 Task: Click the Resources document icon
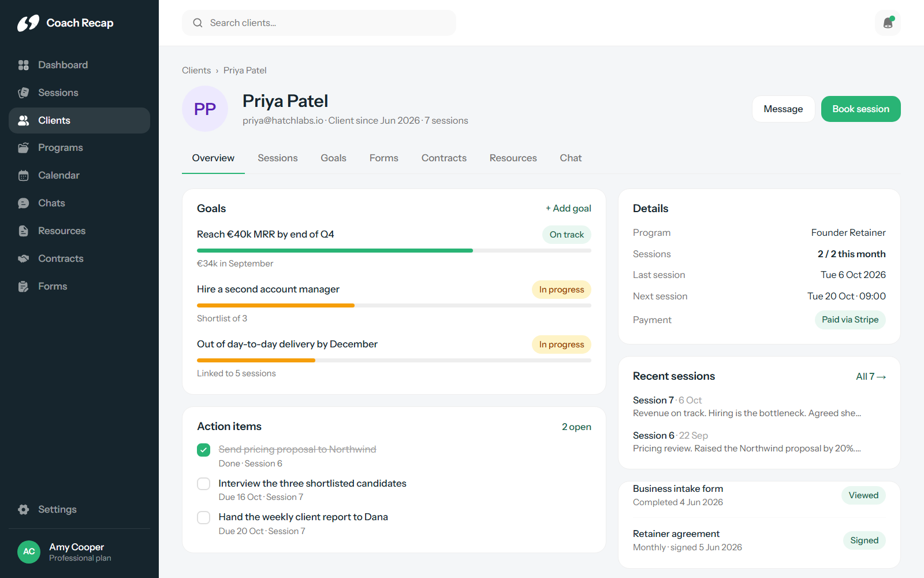(24, 231)
